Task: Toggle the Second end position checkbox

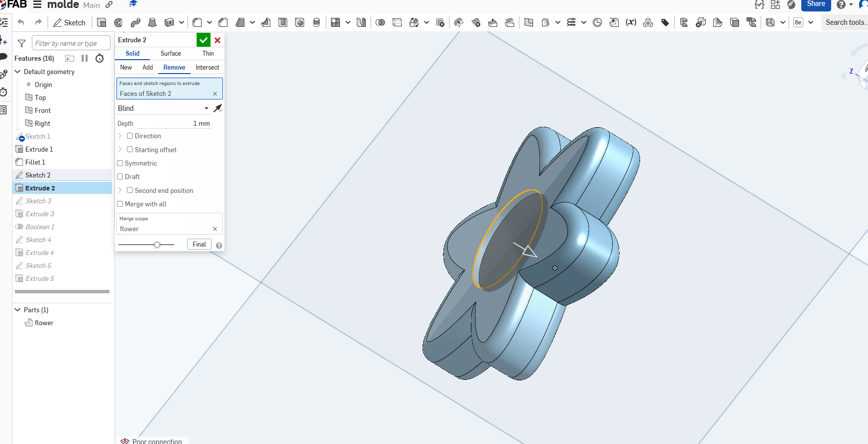Action: 130,190
